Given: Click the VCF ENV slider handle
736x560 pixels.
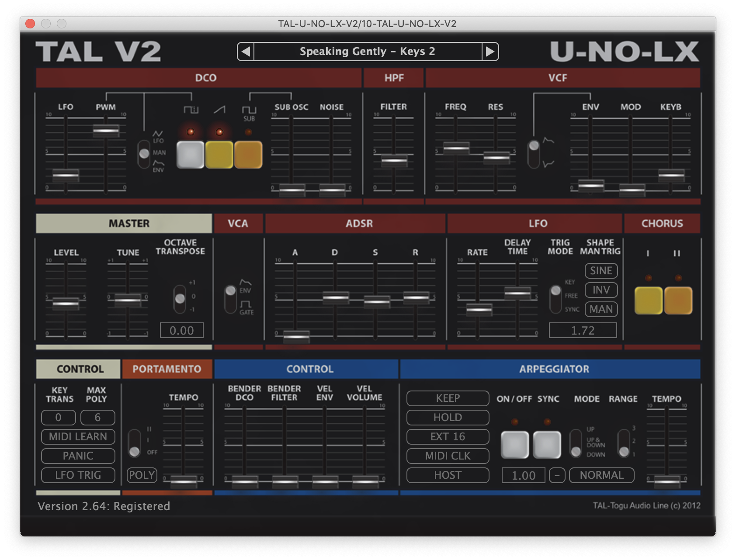Looking at the screenshot, I should click(x=591, y=186).
